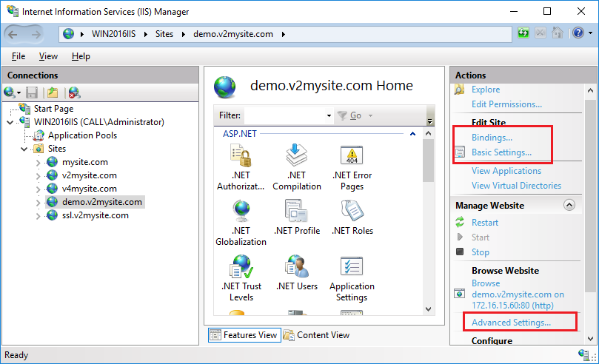Click the Explore action link
The height and width of the screenshot is (364, 599).
pyautogui.click(x=486, y=90)
